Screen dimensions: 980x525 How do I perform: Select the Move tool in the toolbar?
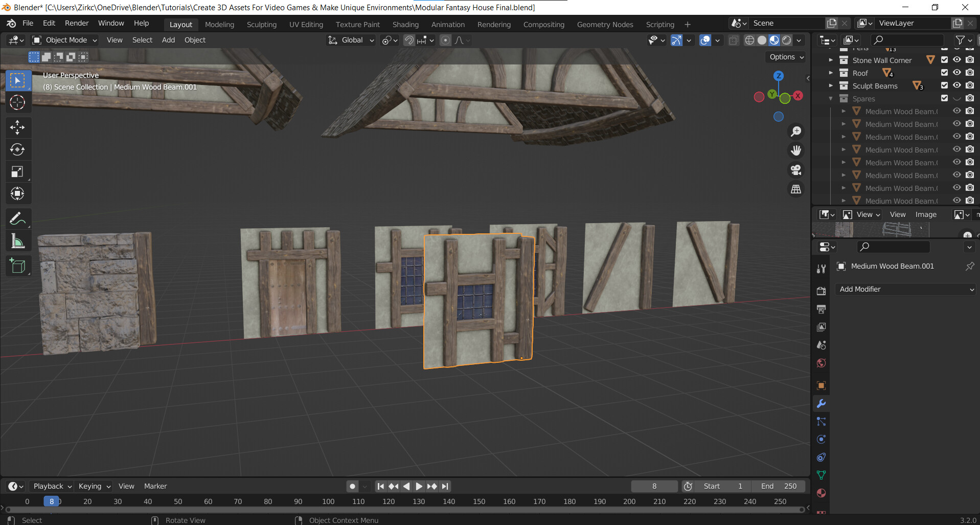pos(17,127)
